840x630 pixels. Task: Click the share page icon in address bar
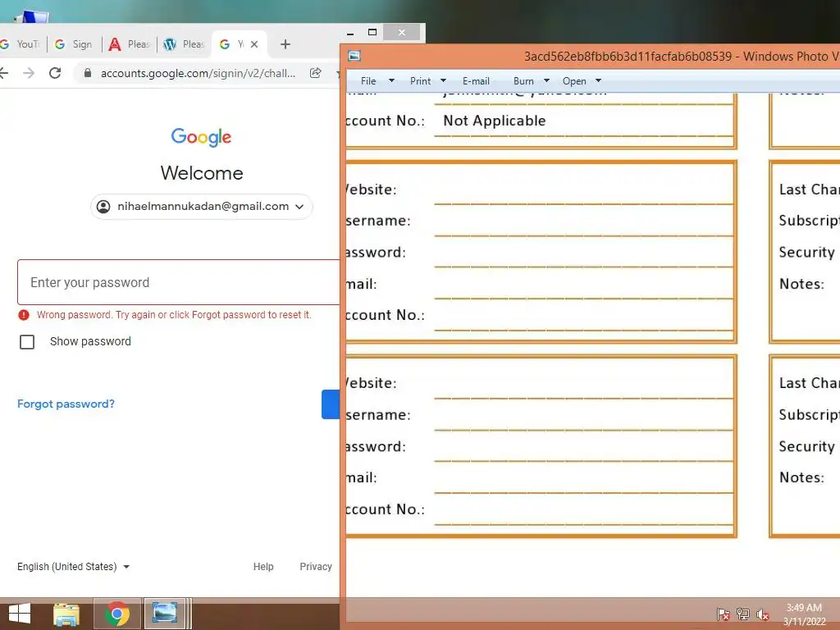(x=316, y=73)
